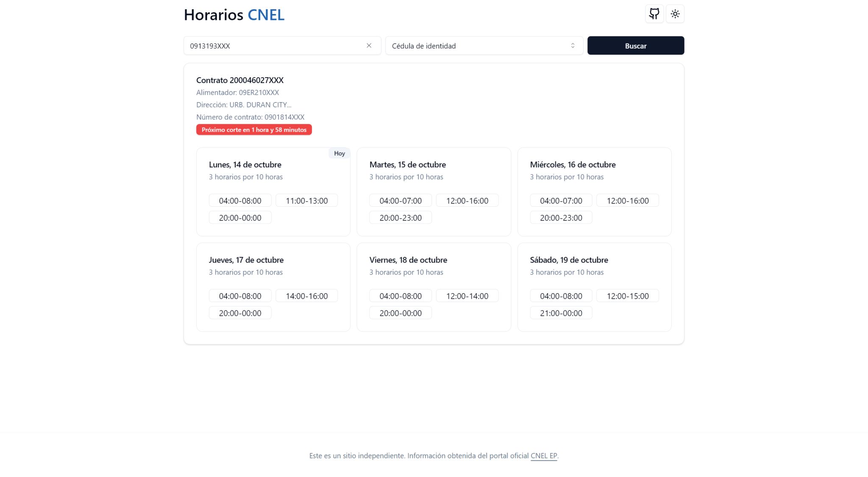Select Martes 04:00-07:00 time slot
Viewport: 868px width, 477px height.
[x=401, y=201]
